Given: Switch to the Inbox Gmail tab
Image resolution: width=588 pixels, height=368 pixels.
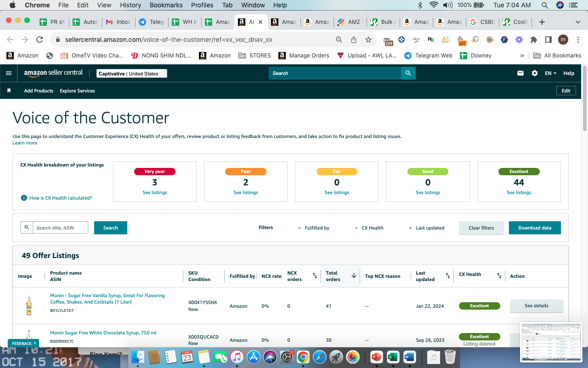Looking at the screenshot, I should click(x=119, y=22).
